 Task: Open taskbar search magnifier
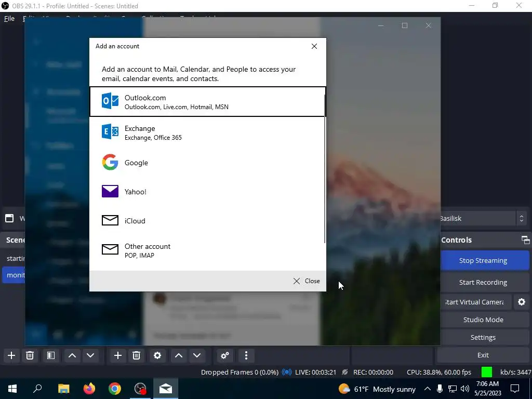37,389
